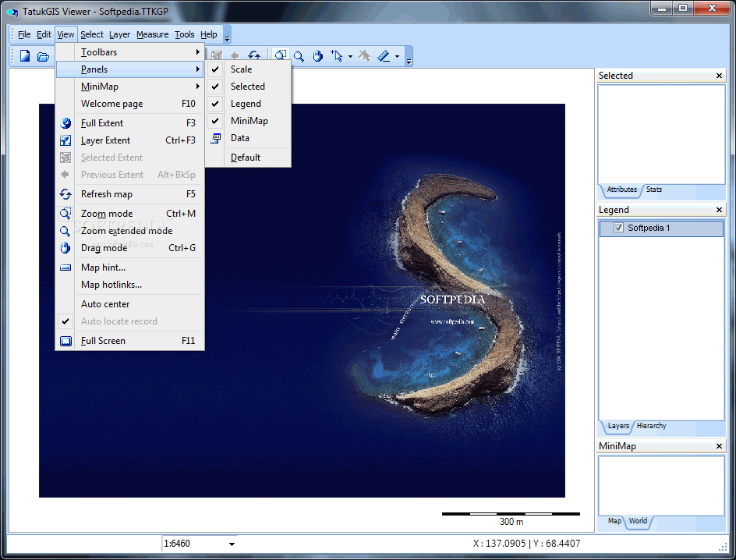Select the Softpedia 1 layer row
The height and width of the screenshot is (560, 736).
(661, 228)
